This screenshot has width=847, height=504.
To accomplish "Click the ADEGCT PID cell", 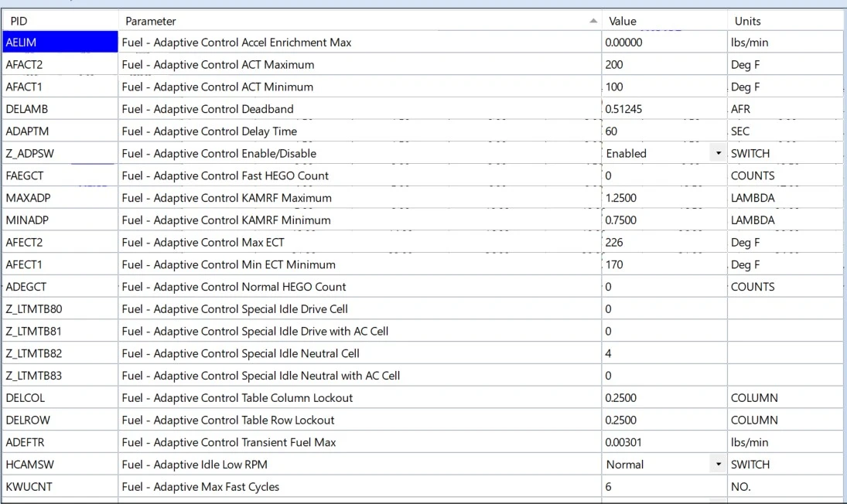I will tap(60, 287).
